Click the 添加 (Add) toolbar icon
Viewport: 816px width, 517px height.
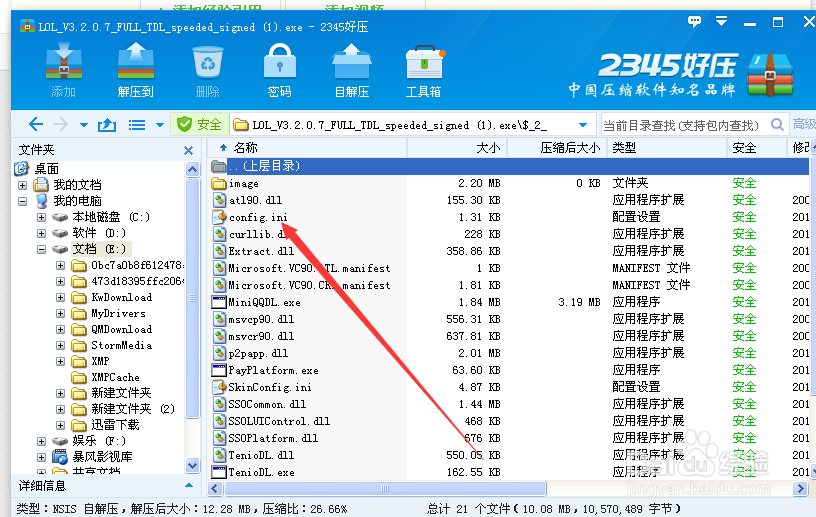[x=63, y=70]
